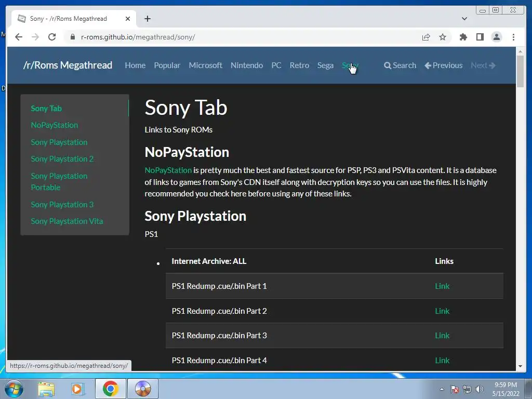Click the volume speaker tray icon
This screenshot has height=399, width=532.
pyautogui.click(x=480, y=389)
